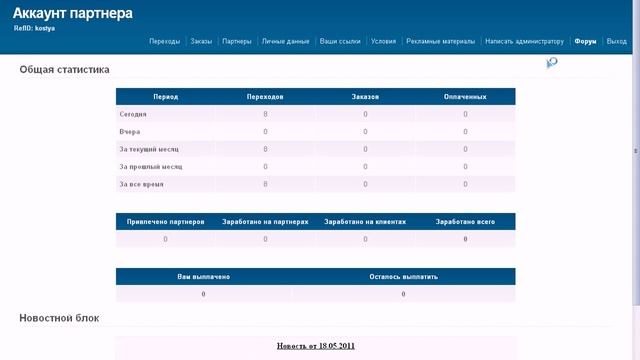Open the Заказы menu item
The width and height of the screenshot is (640, 360).
click(201, 41)
